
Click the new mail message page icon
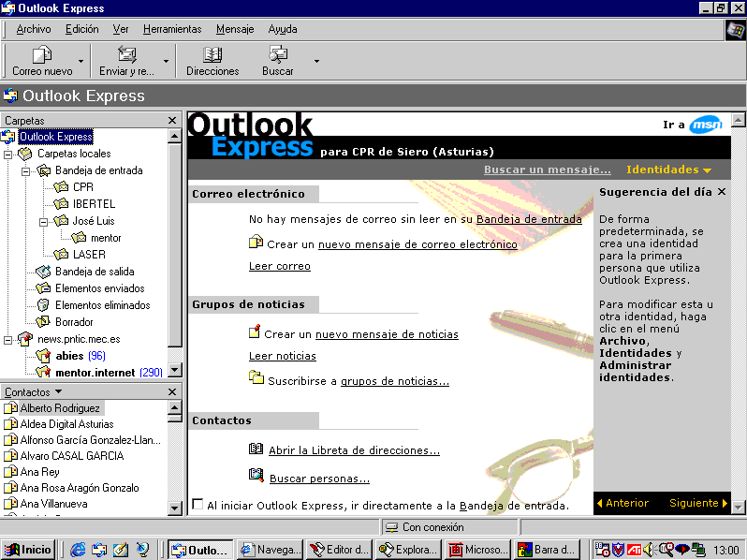256,242
